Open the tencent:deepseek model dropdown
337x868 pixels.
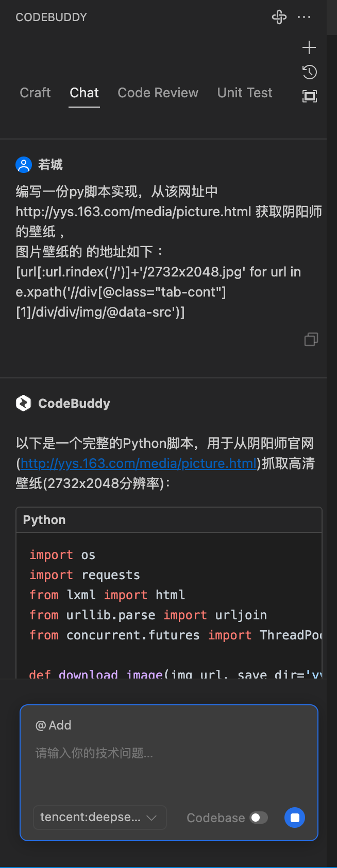[x=93, y=818]
